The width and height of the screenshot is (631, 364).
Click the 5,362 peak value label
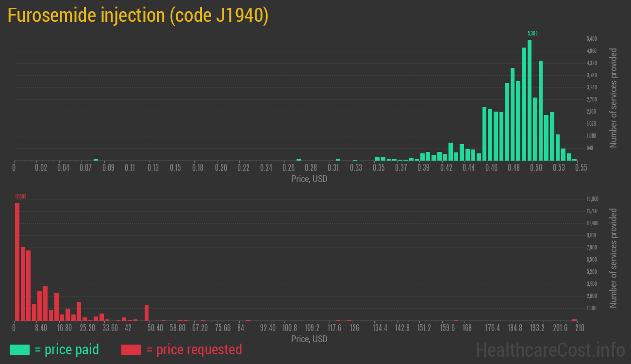[532, 33]
